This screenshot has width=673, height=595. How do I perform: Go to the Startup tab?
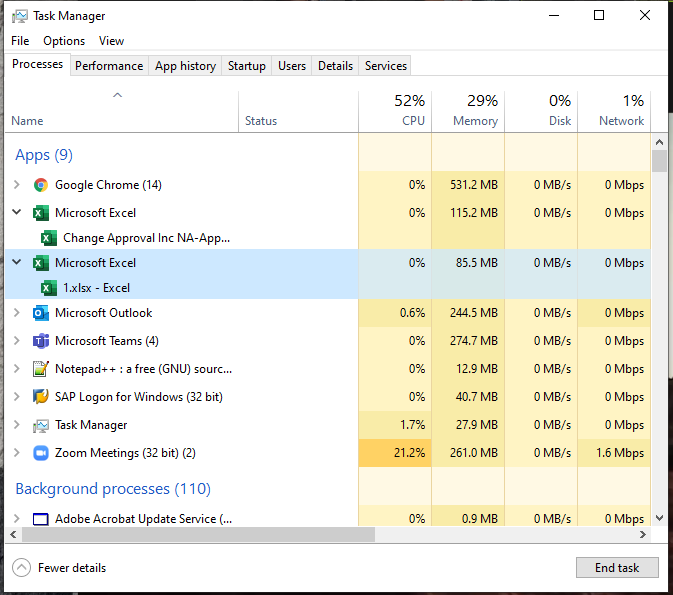click(x=247, y=66)
